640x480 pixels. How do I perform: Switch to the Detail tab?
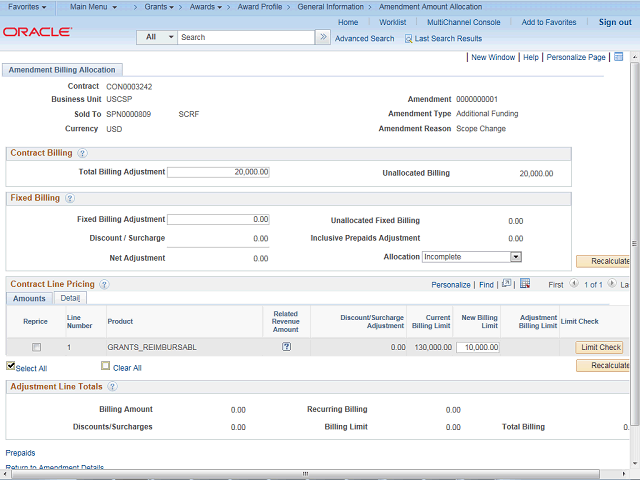(x=70, y=298)
